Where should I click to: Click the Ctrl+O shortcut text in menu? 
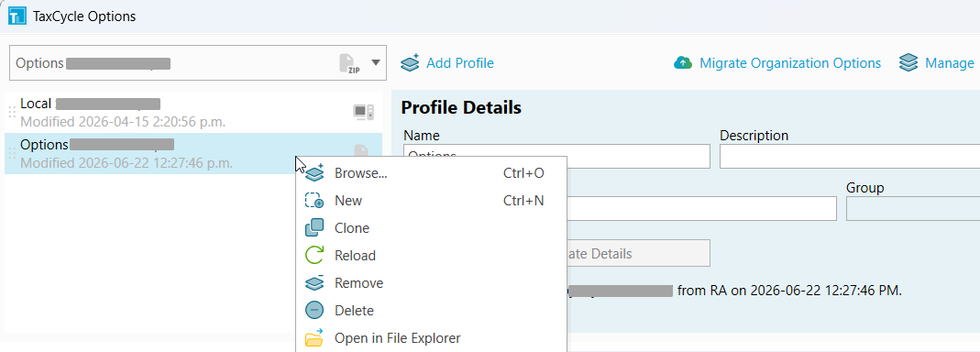(x=523, y=173)
